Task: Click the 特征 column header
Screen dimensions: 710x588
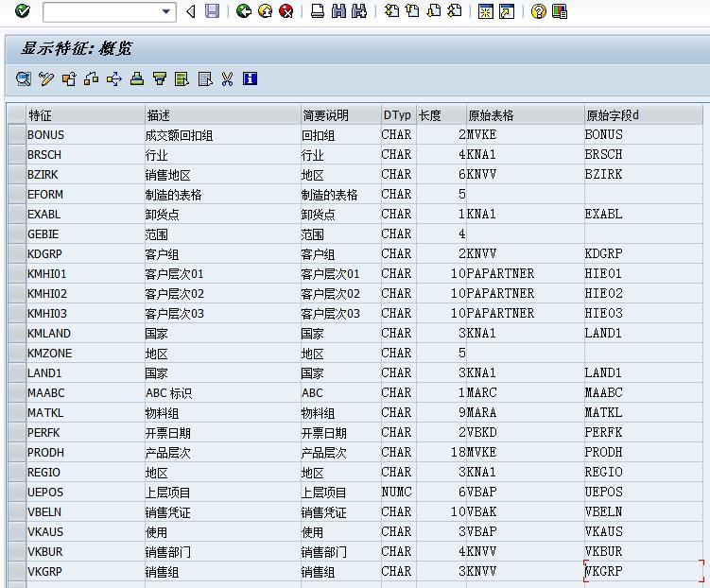Action: tap(85, 115)
